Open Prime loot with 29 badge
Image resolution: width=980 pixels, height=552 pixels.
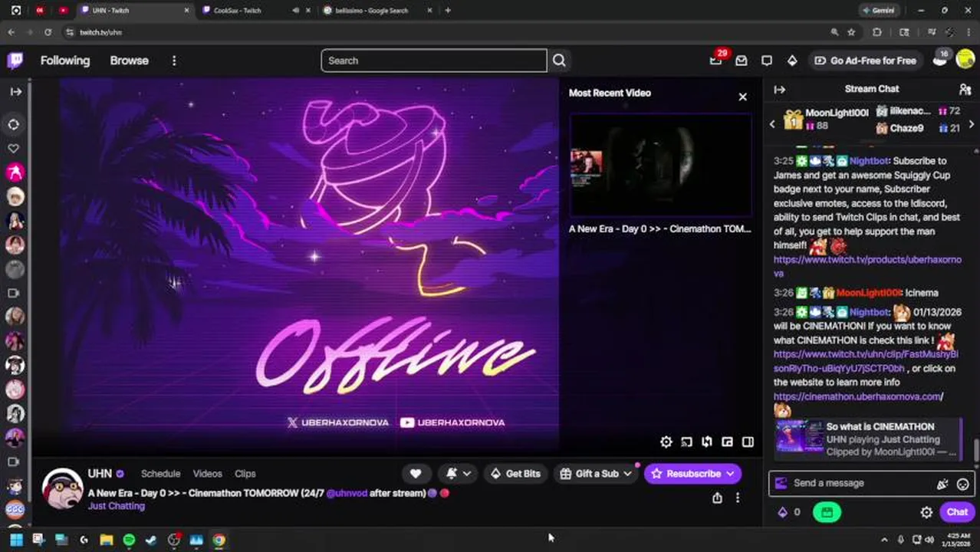pos(716,60)
